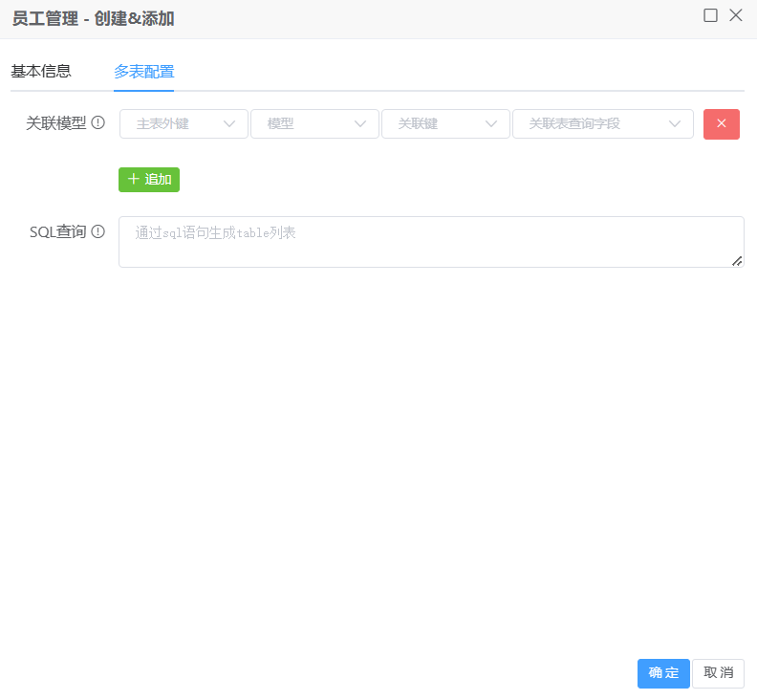Viewport: 757px width, 700px height.
Task: Delete the relation row with red X button
Action: tap(721, 124)
